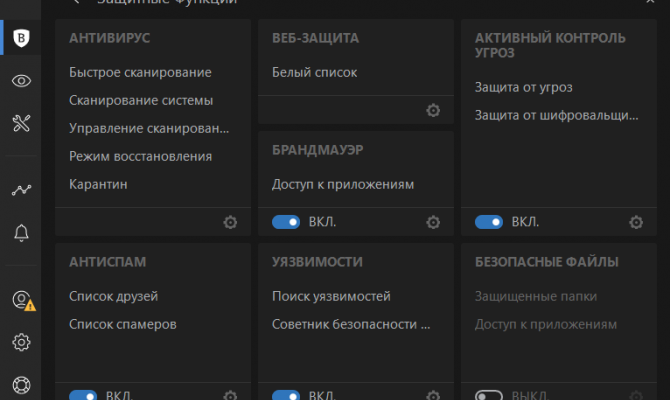
Task: Open the account icon with warning
Action: (23, 300)
